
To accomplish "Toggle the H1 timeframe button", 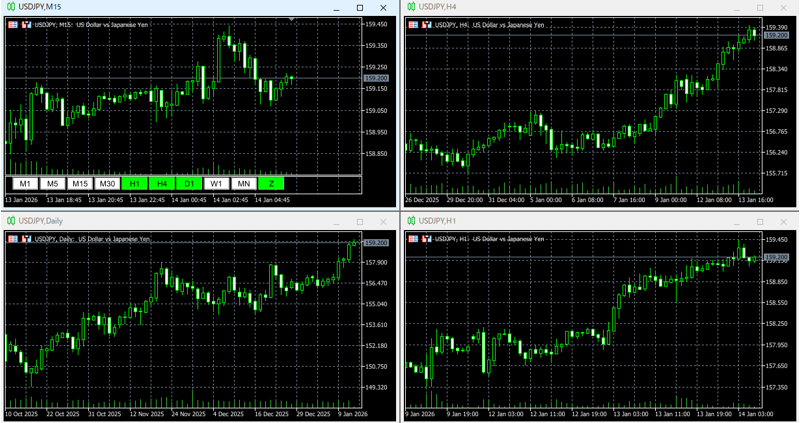I will point(134,184).
